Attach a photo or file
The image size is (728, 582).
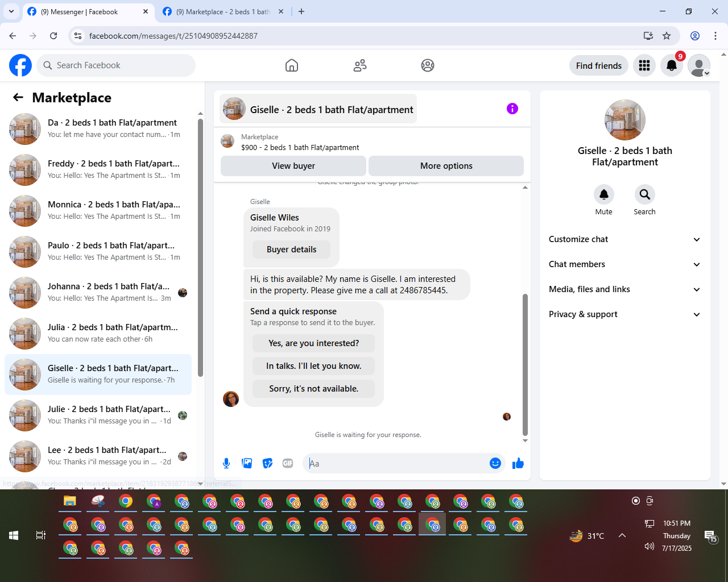pyautogui.click(x=247, y=463)
